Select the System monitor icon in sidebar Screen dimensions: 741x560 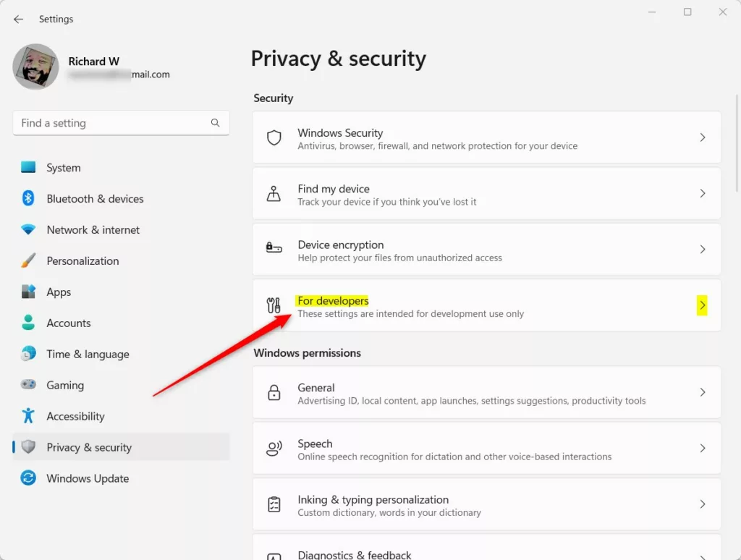[x=28, y=167]
